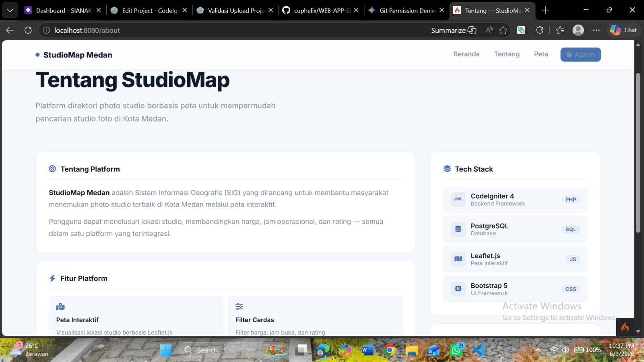This screenshot has height=362, width=644.
Task: Open the Wi-Fi network tray icon
Action: [x=554, y=350]
